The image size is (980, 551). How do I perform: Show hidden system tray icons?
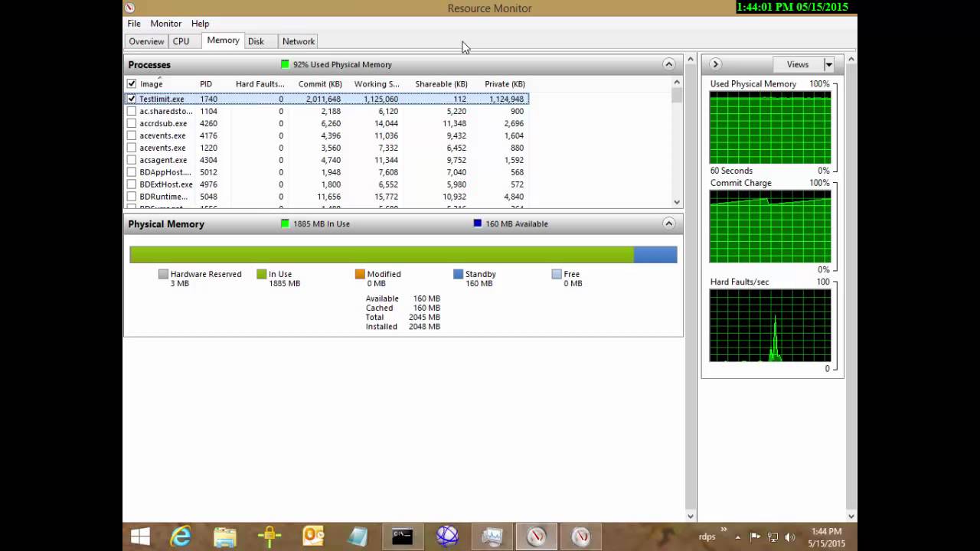738,537
